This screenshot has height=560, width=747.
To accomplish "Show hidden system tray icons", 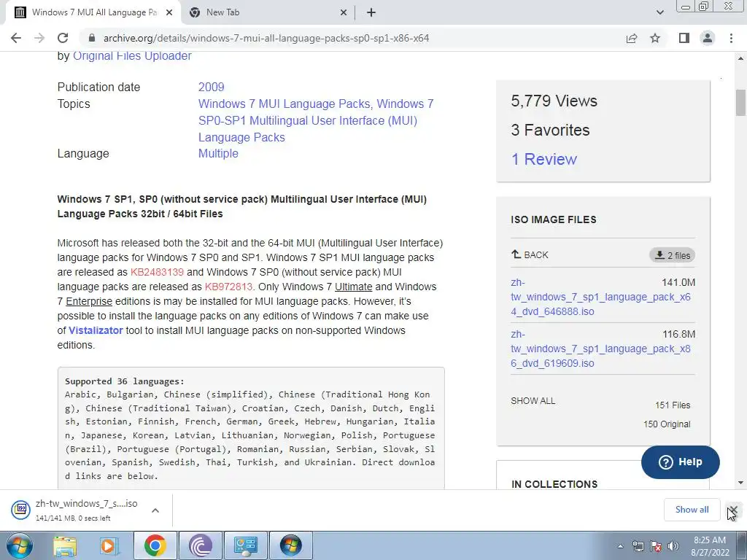I will 620,546.
